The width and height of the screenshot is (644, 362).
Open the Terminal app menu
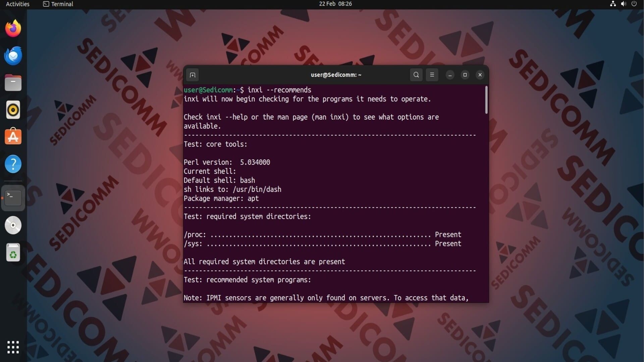[58, 4]
